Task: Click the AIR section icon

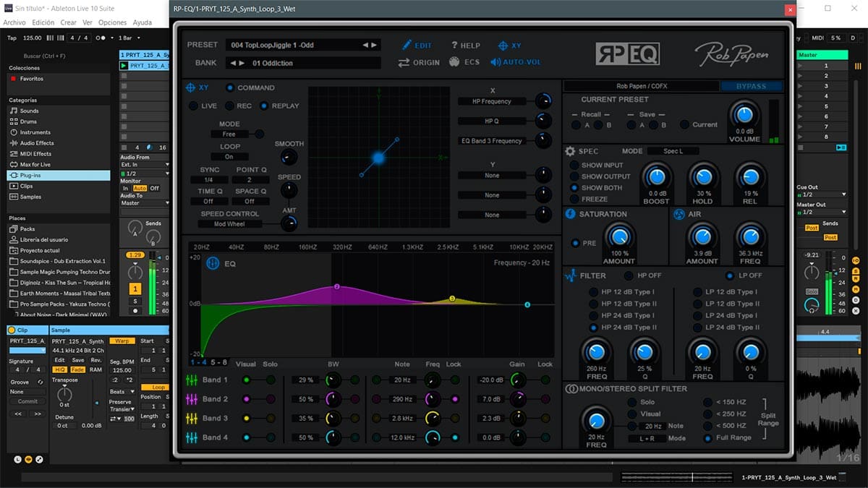Action: click(x=678, y=214)
